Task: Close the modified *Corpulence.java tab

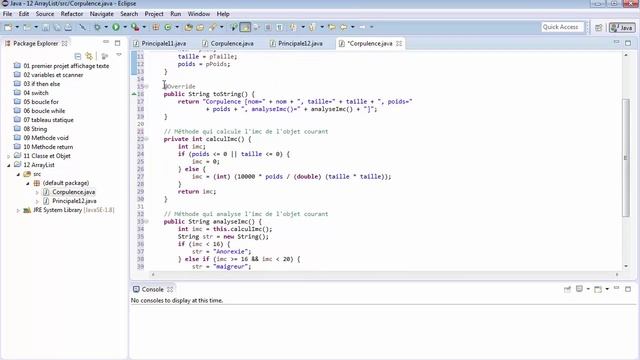Action: (x=399, y=43)
